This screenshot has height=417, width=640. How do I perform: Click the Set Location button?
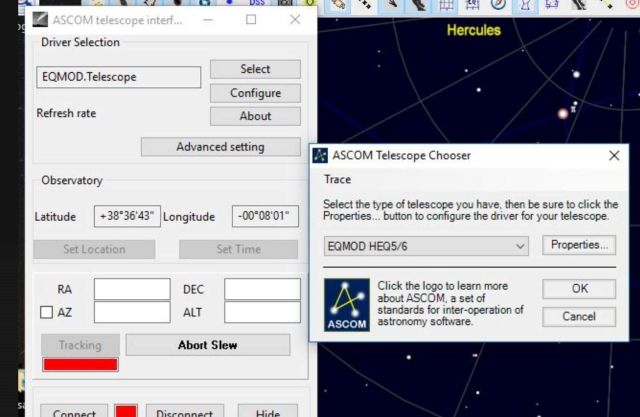pyautogui.click(x=94, y=249)
